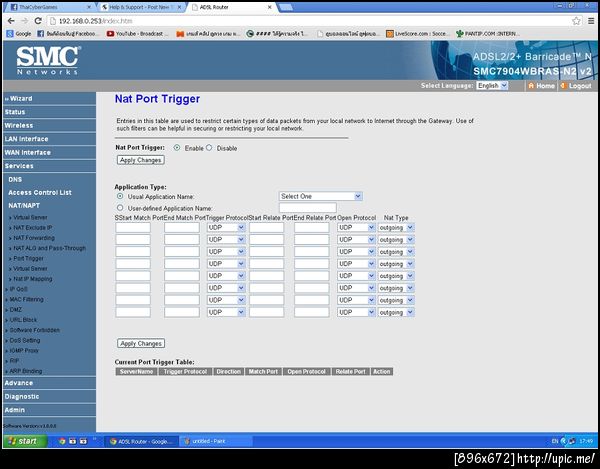Click the upper Apply Changes button
The image size is (600, 469).
click(140, 160)
